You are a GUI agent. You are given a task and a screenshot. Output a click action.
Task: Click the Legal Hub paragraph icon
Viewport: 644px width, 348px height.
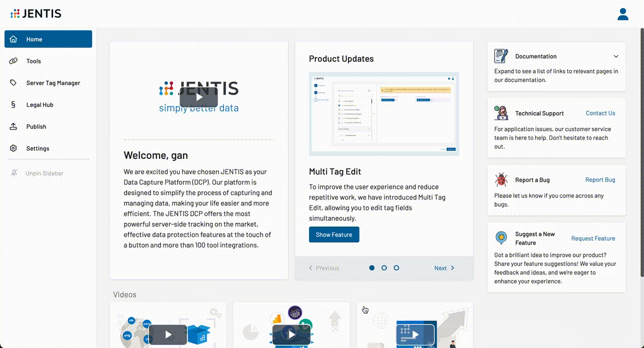click(x=14, y=105)
